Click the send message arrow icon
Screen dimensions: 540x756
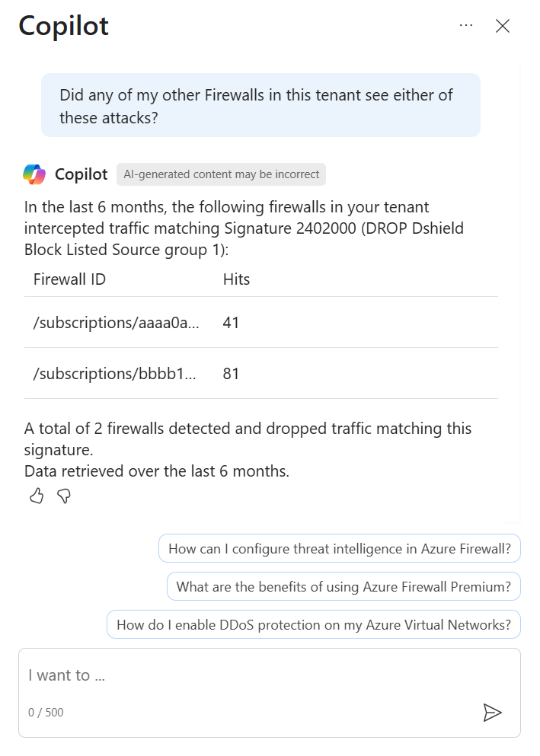pyautogui.click(x=492, y=713)
